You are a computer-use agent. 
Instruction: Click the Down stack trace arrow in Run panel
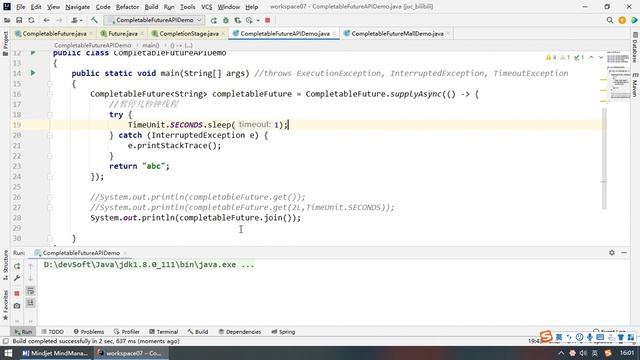pos(30,278)
